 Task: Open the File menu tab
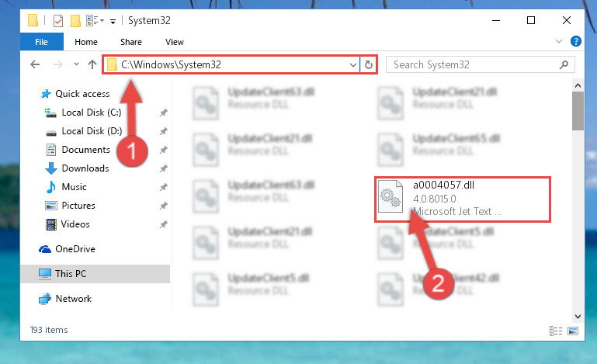(41, 41)
